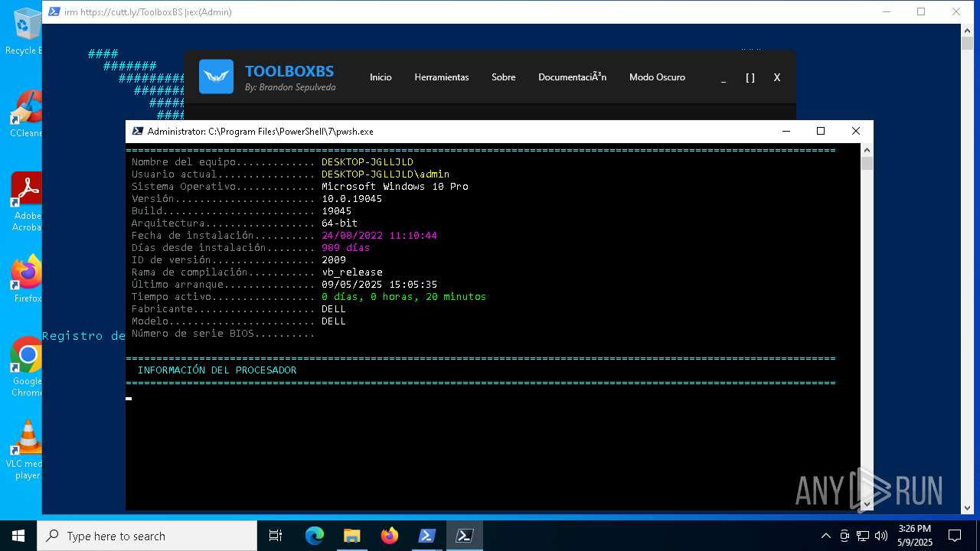Open the Sobre menu in ToolboxBS

(504, 77)
